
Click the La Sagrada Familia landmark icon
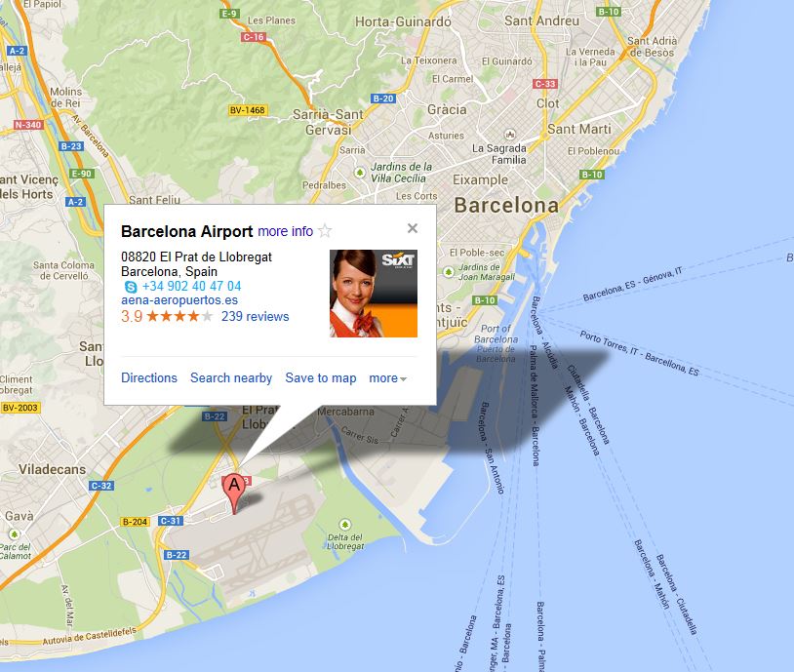coord(510,135)
